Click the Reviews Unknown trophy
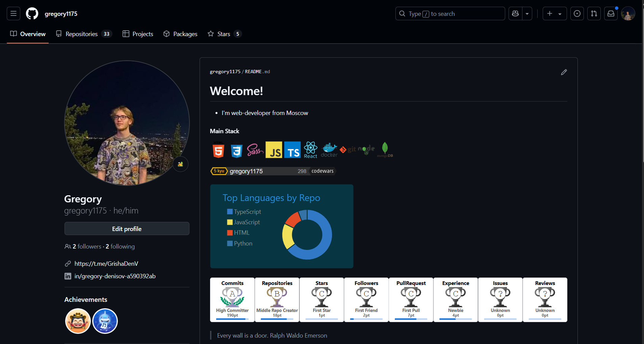The height and width of the screenshot is (344, 644). (545, 300)
